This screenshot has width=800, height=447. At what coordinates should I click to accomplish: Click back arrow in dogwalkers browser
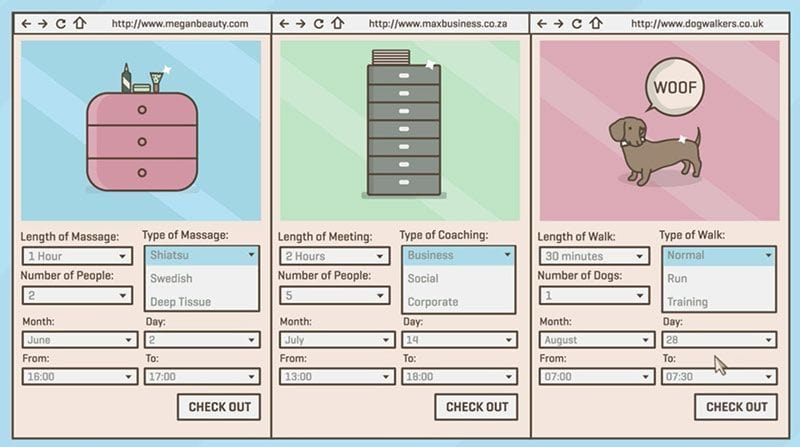click(x=542, y=23)
